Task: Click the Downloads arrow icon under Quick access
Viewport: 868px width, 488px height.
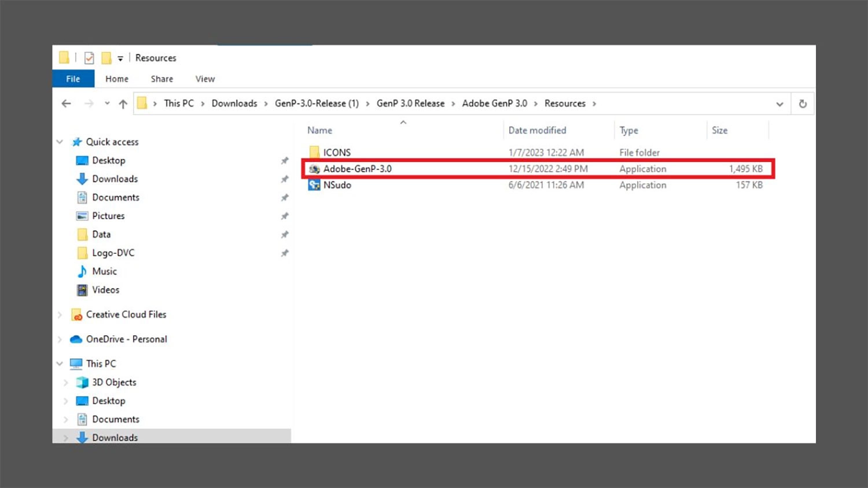Action: (x=82, y=179)
